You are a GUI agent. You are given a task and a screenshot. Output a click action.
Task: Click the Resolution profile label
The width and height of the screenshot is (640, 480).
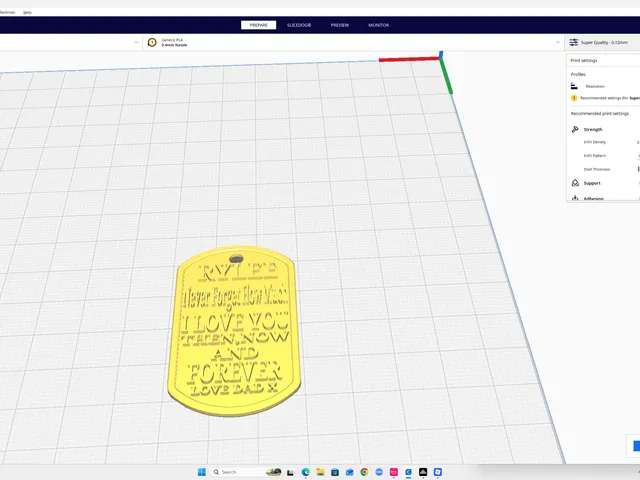click(x=595, y=87)
